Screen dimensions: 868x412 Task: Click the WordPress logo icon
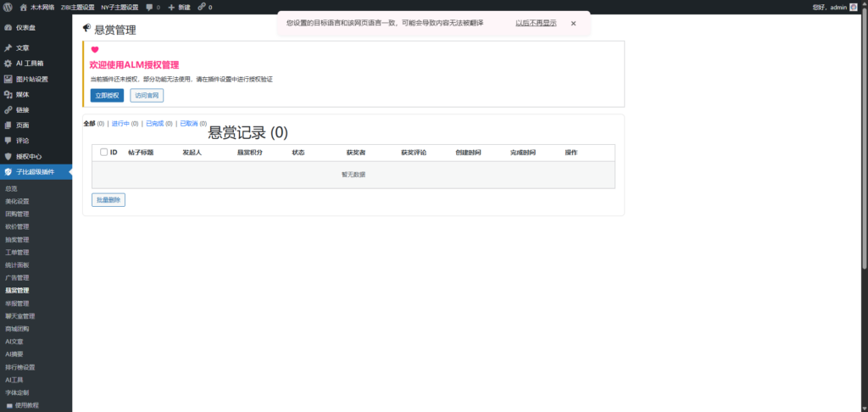[x=7, y=7]
